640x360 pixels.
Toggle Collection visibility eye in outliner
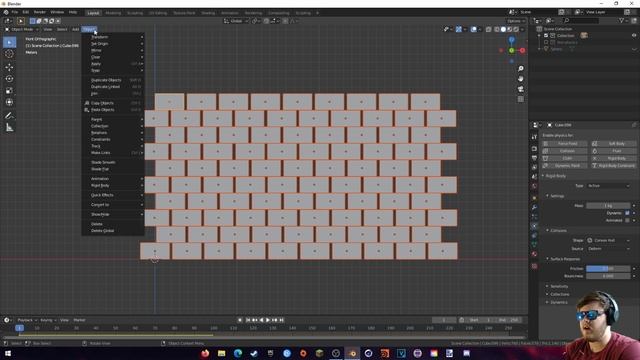click(x=634, y=36)
